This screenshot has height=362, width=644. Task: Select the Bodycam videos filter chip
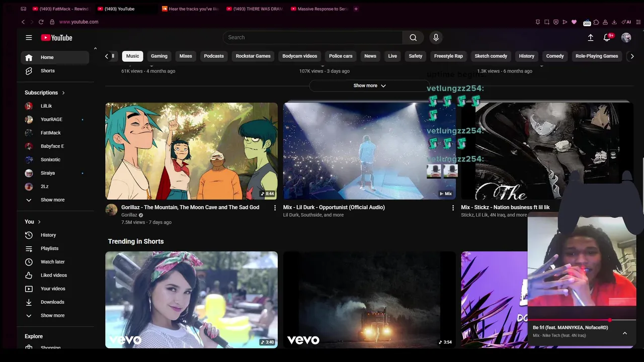tap(300, 56)
